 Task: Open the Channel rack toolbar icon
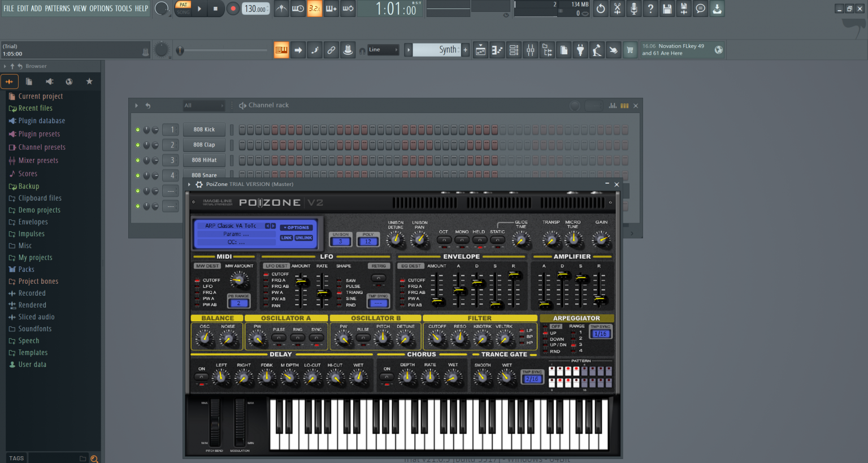click(x=514, y=50)
